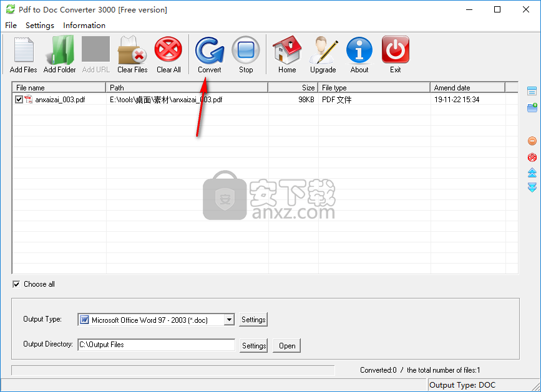This screenshot has width=541, height=392.
Task: Click the Open output directory button
Action: 286,345
